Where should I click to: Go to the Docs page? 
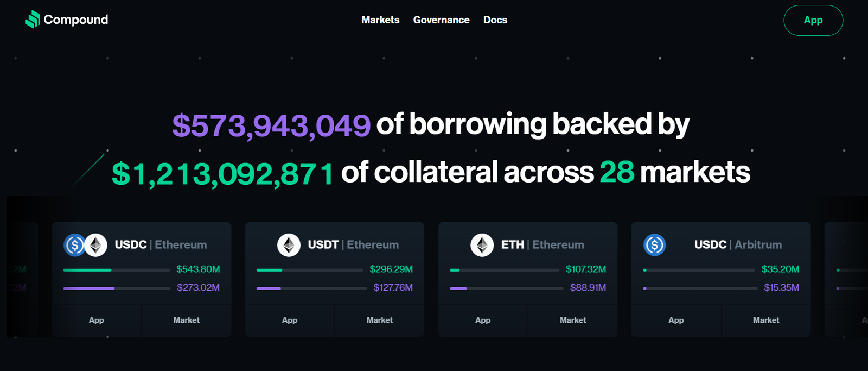[x=495, y=20]
